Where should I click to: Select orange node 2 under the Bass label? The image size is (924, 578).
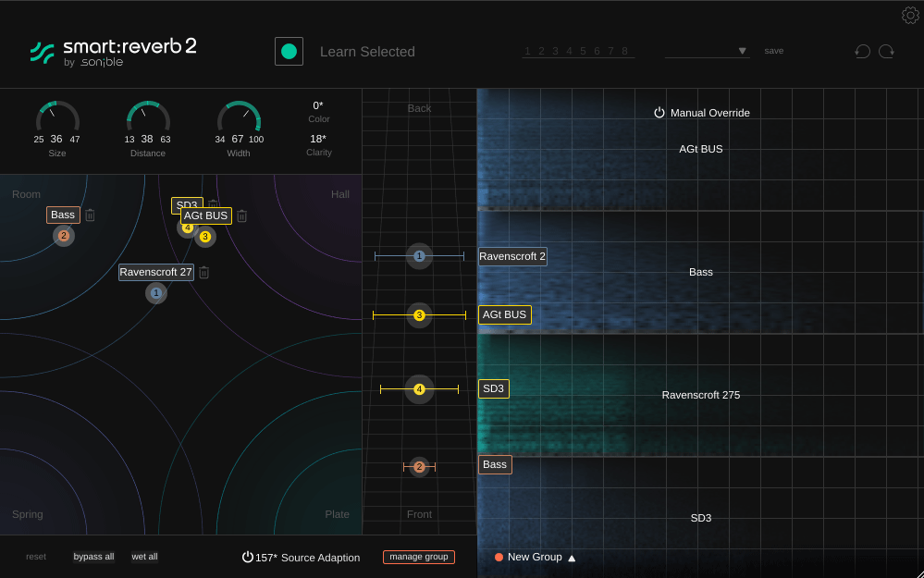pos(64,236)
